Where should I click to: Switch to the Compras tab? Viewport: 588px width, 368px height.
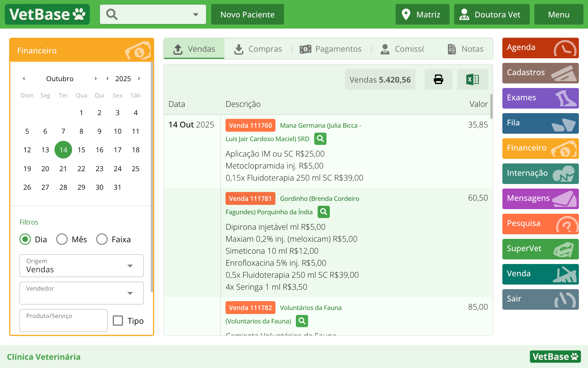pos(258,49)
